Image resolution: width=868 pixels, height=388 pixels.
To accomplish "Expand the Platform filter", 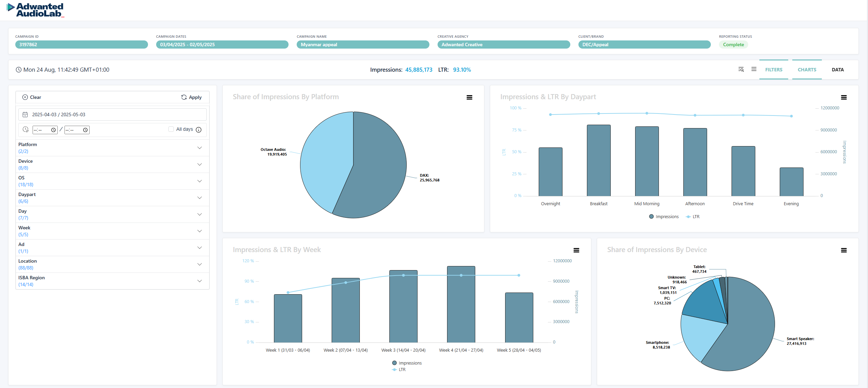I will click(x=112, y=148).
